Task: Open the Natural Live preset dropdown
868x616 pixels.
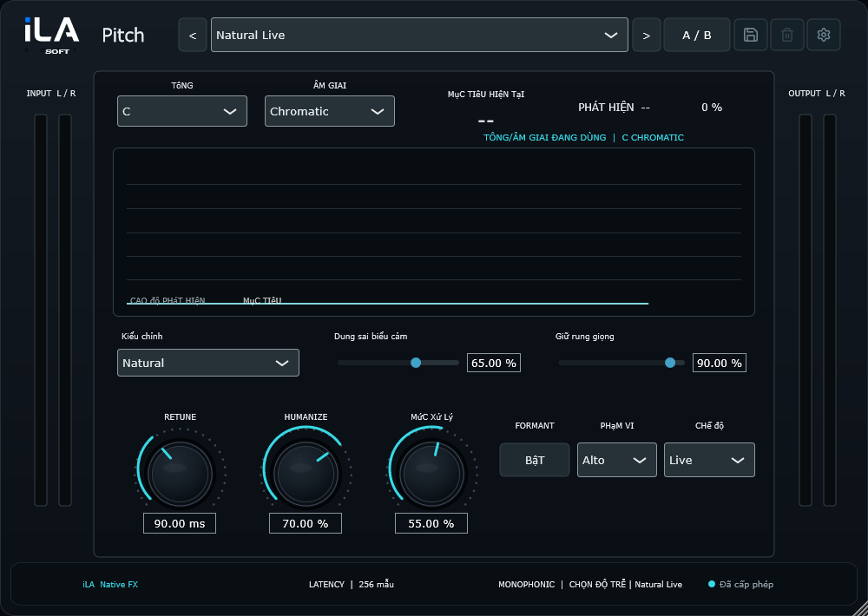Action: (419, 35)
